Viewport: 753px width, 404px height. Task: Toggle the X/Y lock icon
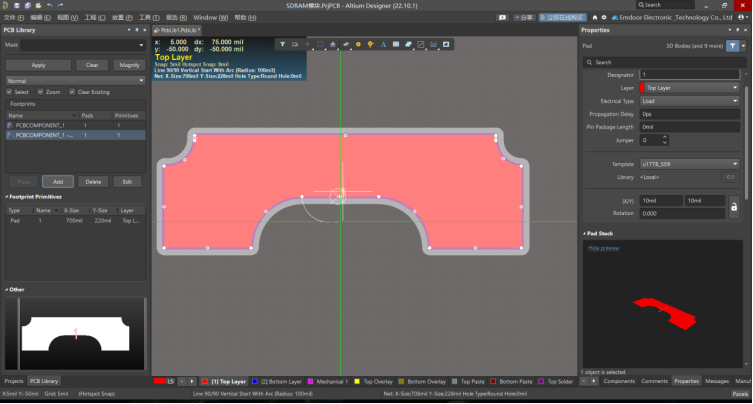point(734,206)
